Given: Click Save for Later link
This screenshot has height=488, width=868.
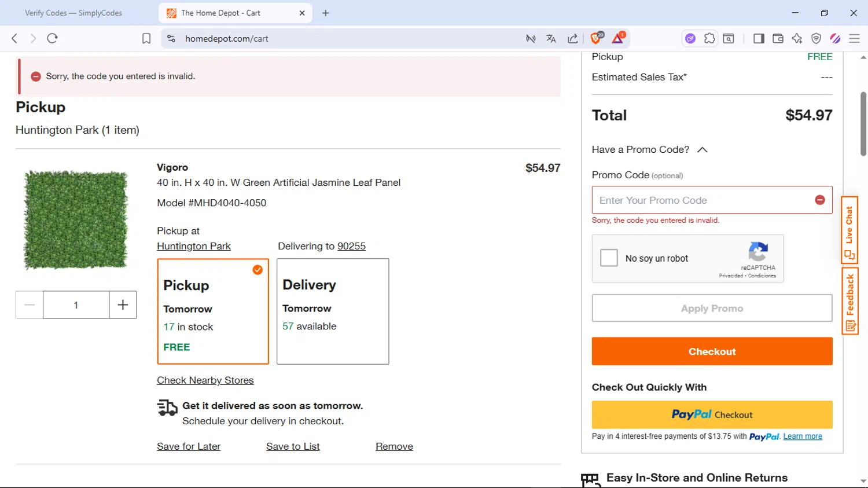Looking at the screenshot, I should [x=189, y=446].
